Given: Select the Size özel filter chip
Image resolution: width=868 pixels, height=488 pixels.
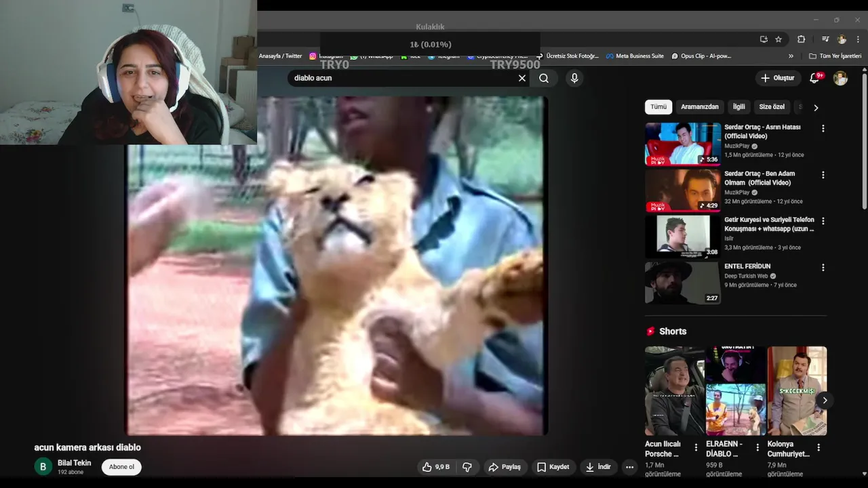Looking at the screenshot, I should (x=772, y=107).
